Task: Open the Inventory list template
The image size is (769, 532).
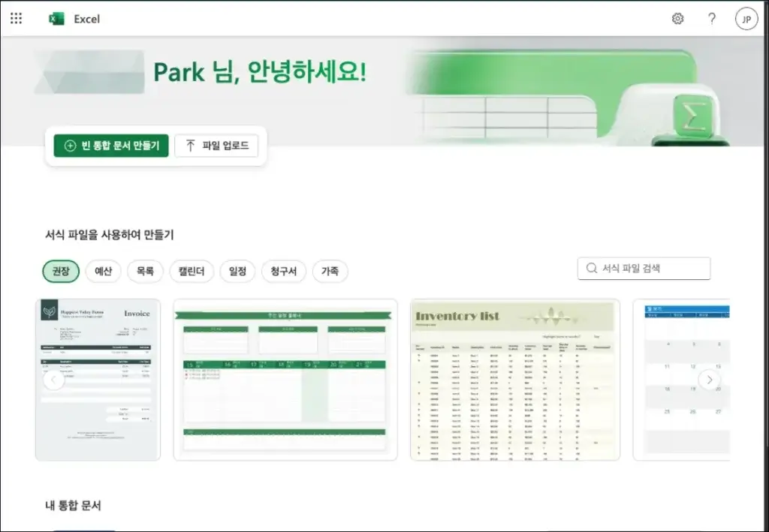Action: coord(515,380)
